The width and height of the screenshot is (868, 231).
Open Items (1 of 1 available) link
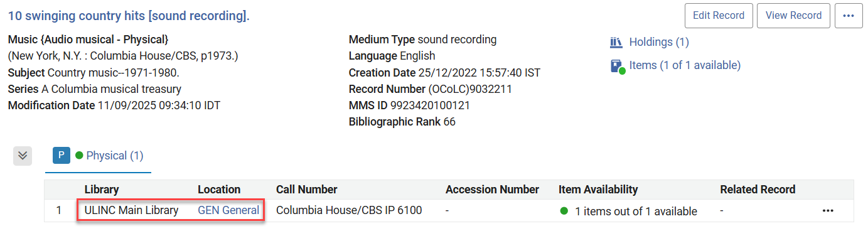pyautogui.click(x=685, y=65)
